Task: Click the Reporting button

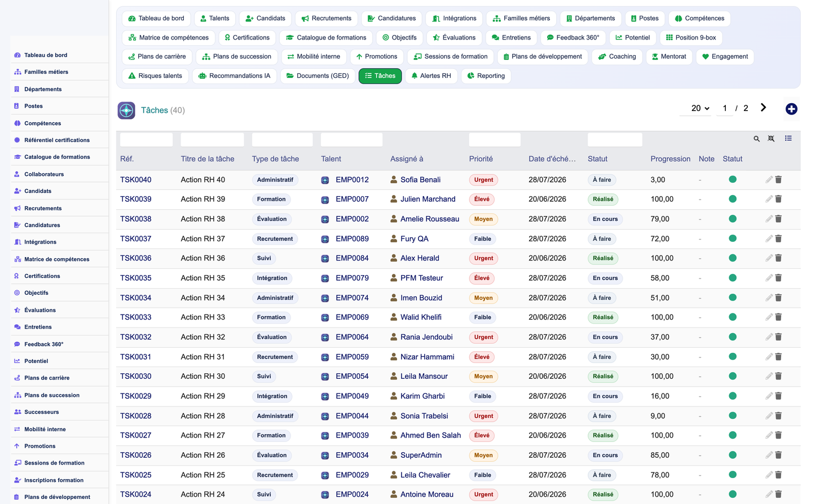Action: pyautogui.click(x=486, y=76)
